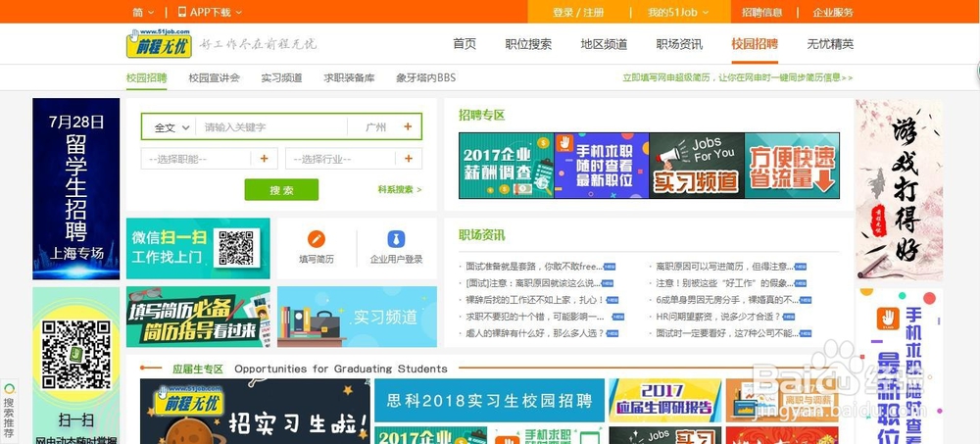Click the green 搜索 button
This screenshot has height=444, width=980.
[281, 189]
